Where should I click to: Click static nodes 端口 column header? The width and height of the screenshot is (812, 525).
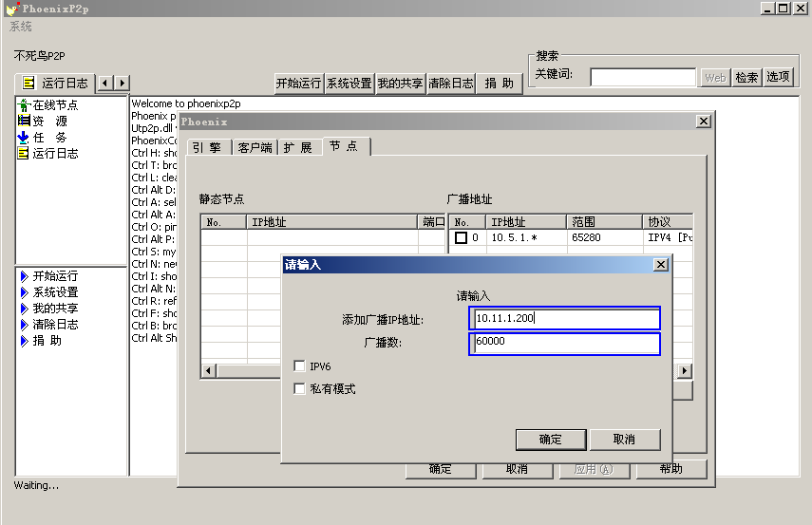(x=432, y=222)
